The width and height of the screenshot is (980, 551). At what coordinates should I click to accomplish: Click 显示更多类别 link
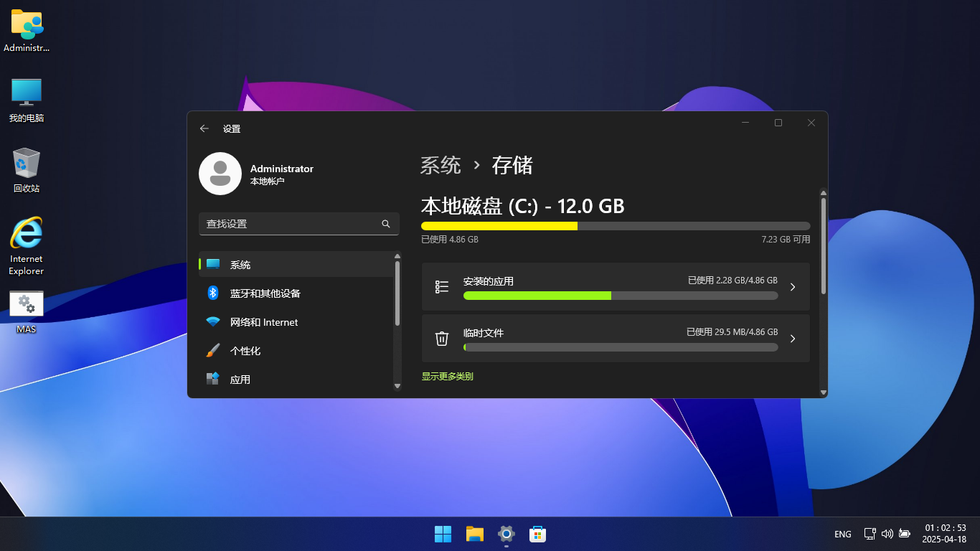[x=447, y=376]
